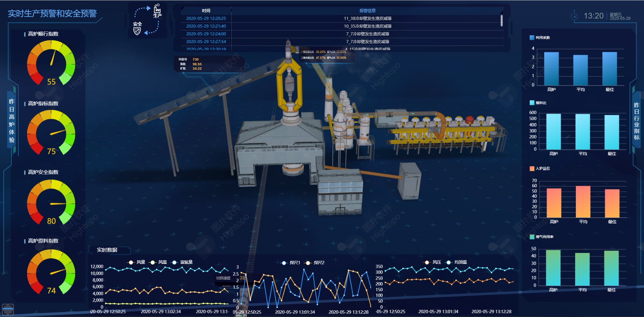Click the 生产 factory icon
Viewport: 644px width, 317px height.
pyautogui.click(x=157, y=10)
